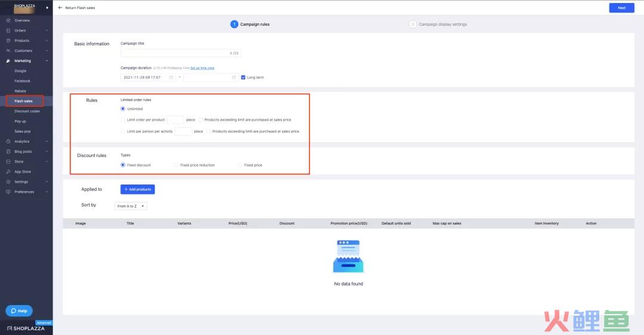The width and height of the screenshot is (644, 335).
Task: Click the Promotion price(USD) column header
Action: click(349, 223)
